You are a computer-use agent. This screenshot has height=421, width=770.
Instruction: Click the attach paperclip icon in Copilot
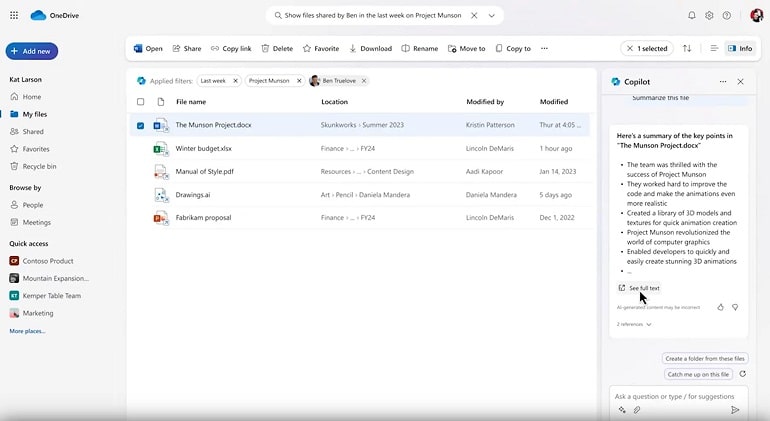[637, 410]
